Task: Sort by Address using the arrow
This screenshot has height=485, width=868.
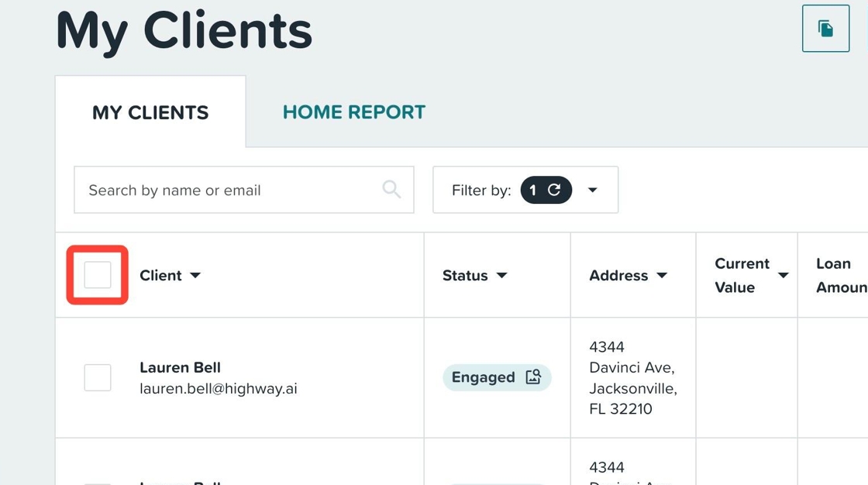Action: (662, 275)
